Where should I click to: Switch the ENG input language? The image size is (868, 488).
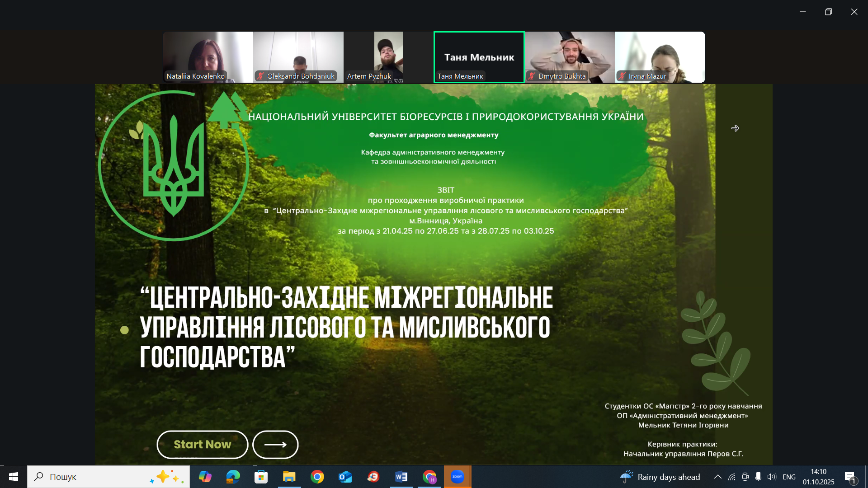tap(789, 477)
